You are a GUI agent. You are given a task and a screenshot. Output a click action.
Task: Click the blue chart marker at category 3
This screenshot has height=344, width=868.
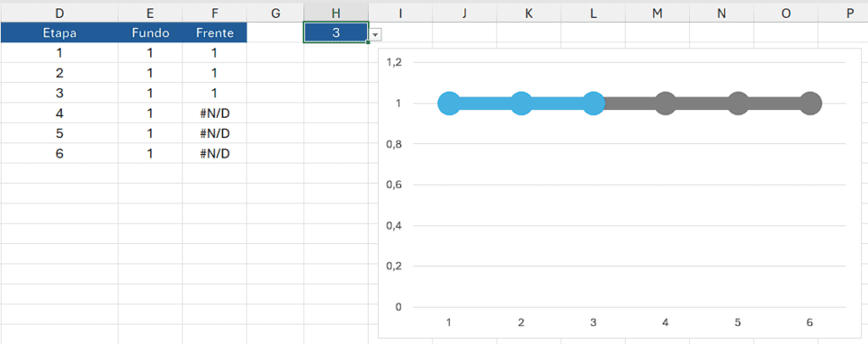pyautogui.click(x=593, y=104)
